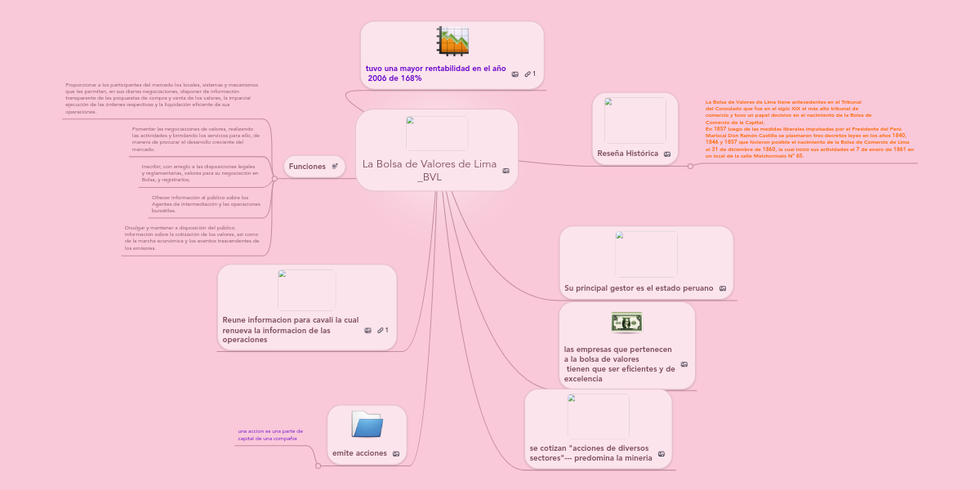980x490 pixels.
Task: Click the image icon beside estado peruano text
Action: pyautogui.click(x=723, y=288)
